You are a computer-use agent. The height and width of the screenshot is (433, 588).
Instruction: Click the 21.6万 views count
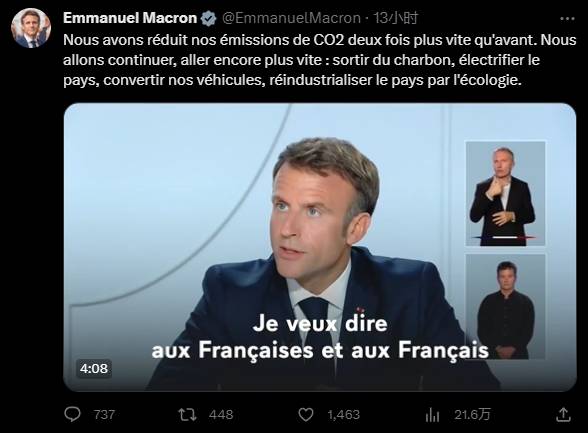(x=472, y=415)
